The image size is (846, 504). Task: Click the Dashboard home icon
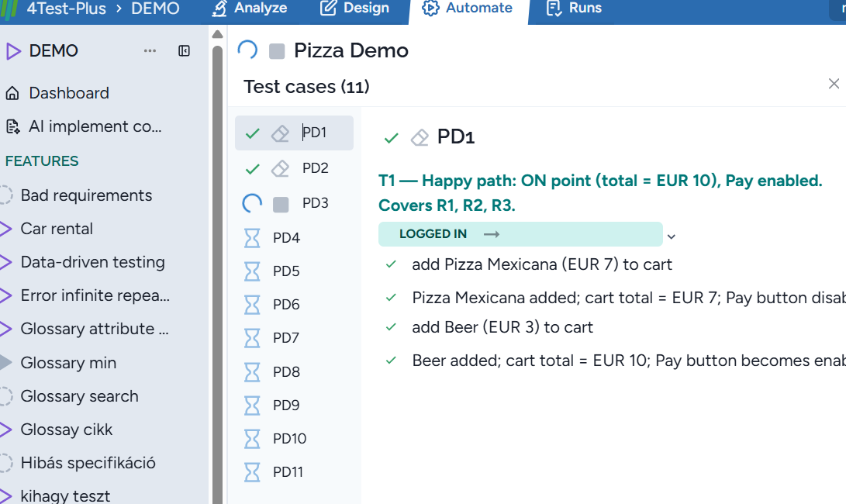click(x=12, y=93)
